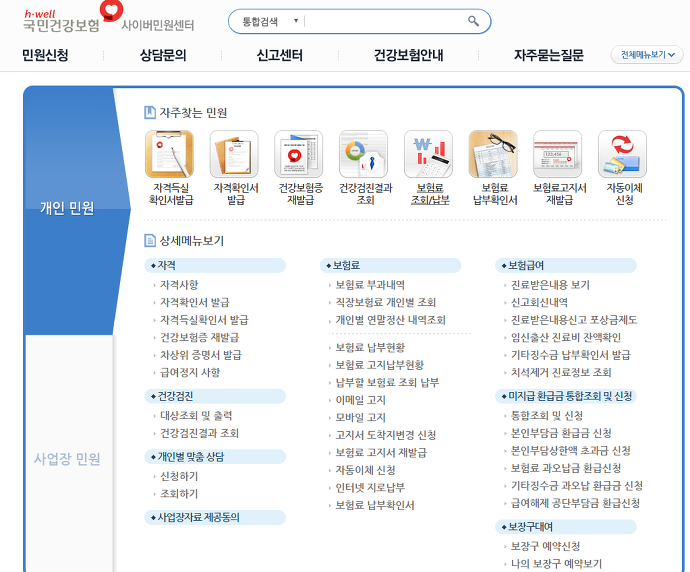The width and height of the screenshot is (690, 572).
Task: Open the 차상위 증명서 발급 link
Action: coord(201,355)
